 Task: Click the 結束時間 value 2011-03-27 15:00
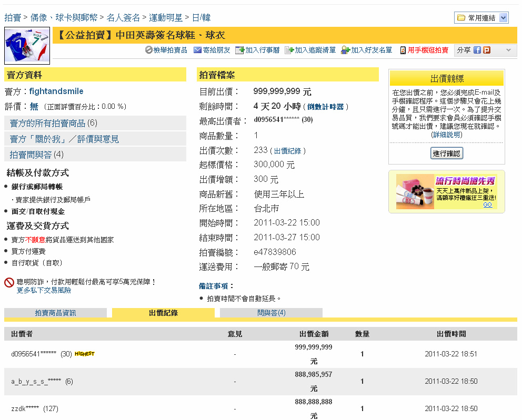coord(287,237)
